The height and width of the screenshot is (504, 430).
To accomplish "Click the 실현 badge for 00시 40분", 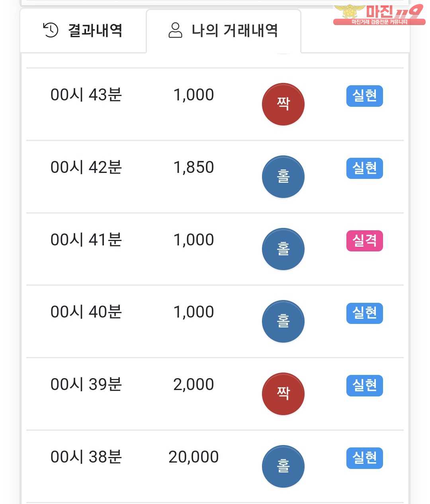I will tap(365, 313).
